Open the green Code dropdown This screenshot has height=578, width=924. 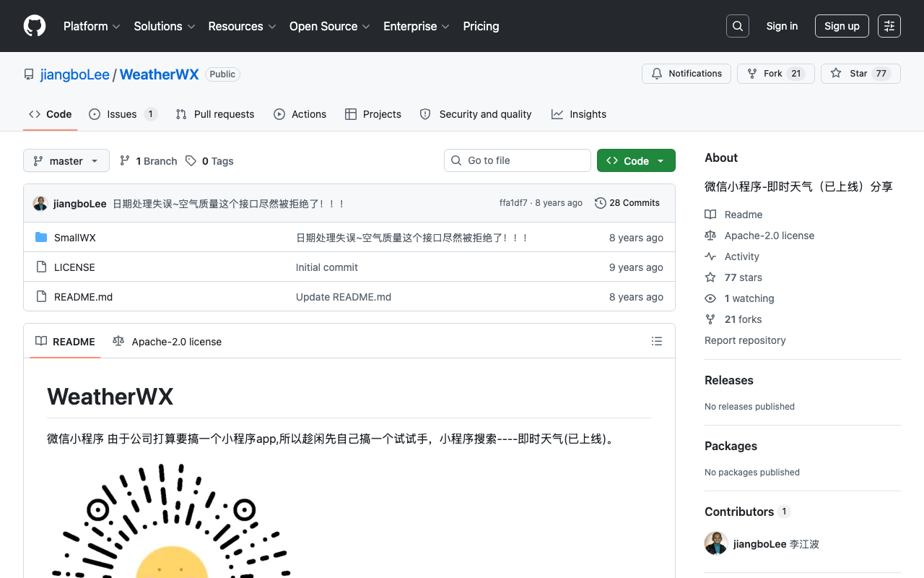pyautogui.click(x=636, y=160)
